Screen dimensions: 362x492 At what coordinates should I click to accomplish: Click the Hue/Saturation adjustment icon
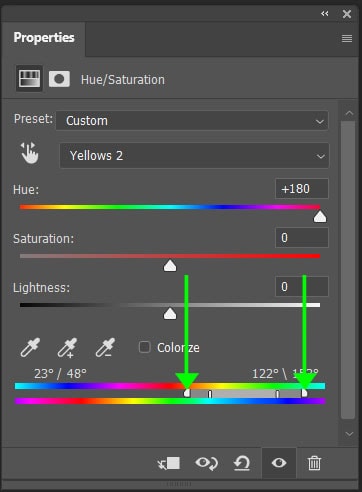29,79
